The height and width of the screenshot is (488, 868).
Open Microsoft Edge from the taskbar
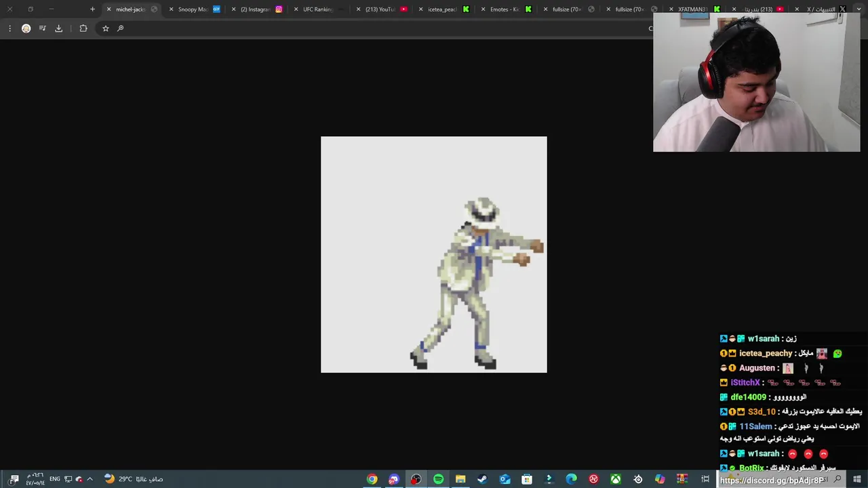(571, 479)
